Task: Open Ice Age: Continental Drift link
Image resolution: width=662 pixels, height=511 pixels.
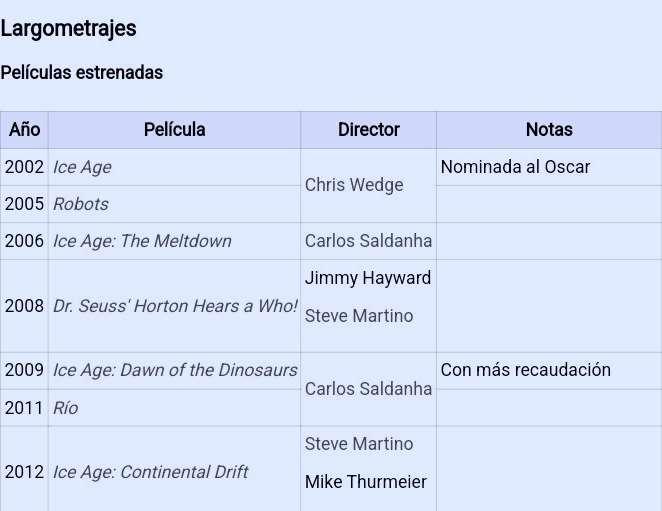Action: tap(151, 472)
